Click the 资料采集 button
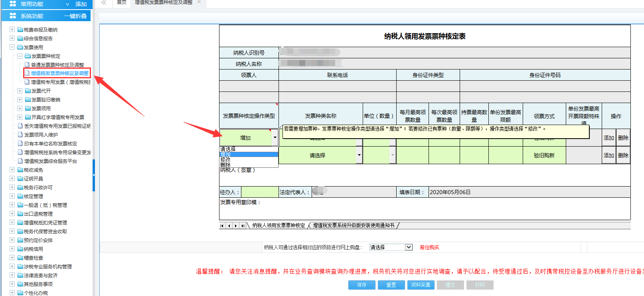The image size is (644, 296). pyautogui.click(x=421, y=285)
